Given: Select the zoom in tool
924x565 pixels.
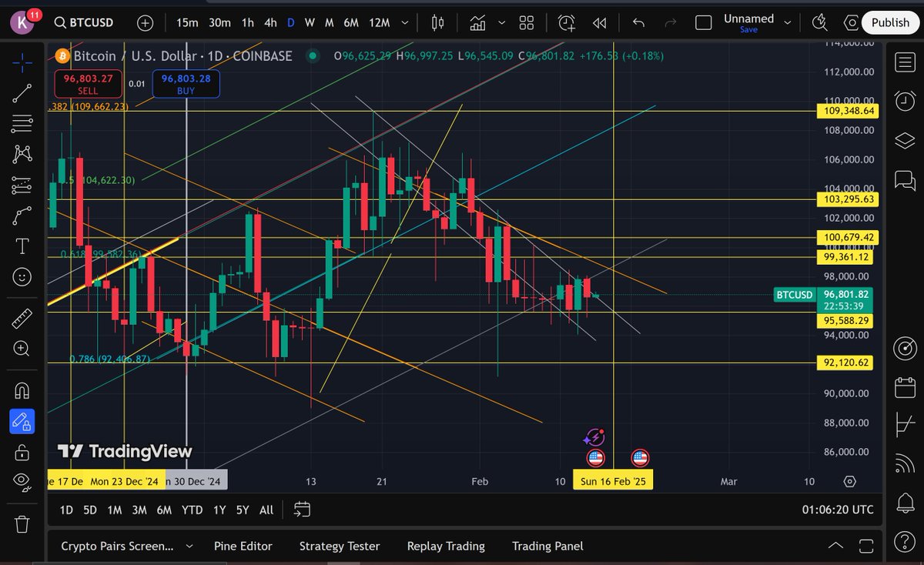Looking at the screenshot, I should [22, 349].
